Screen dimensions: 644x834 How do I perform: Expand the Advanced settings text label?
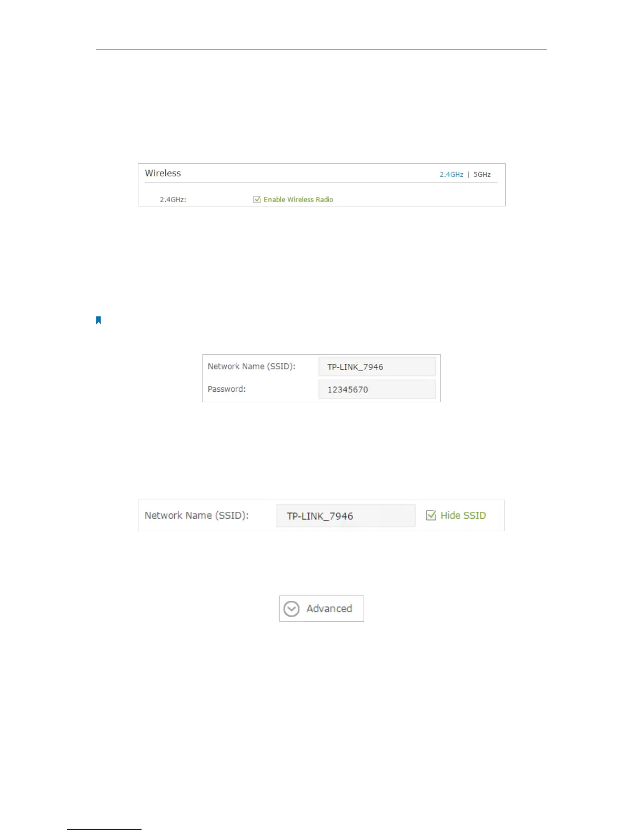[x=329, y=609]
